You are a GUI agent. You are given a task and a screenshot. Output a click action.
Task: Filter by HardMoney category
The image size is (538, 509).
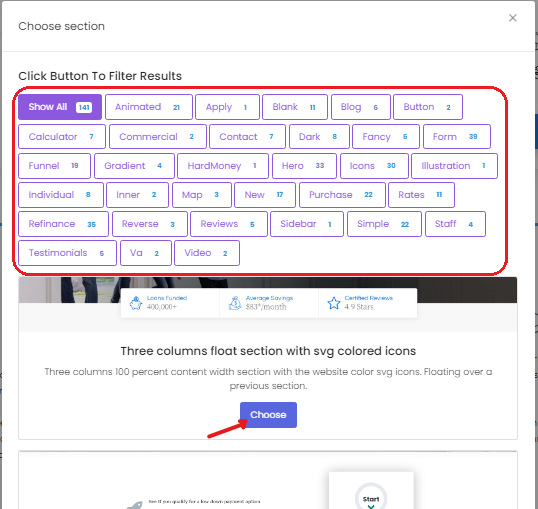(223, 166)
